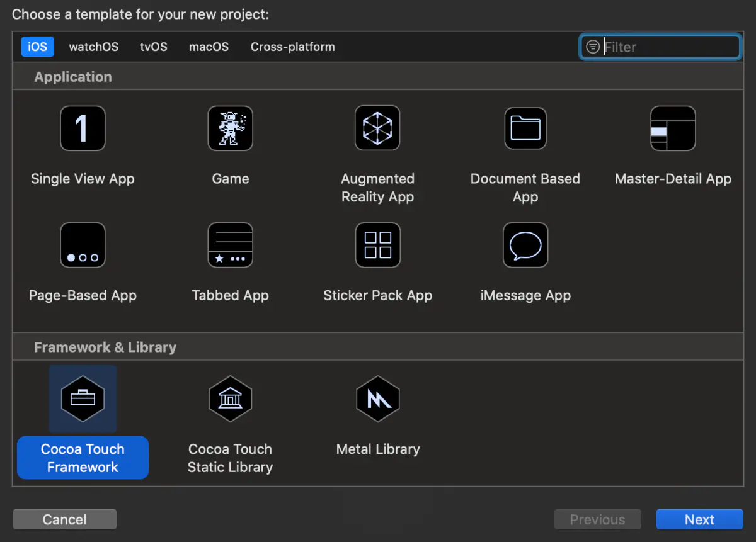Viewport: 756px width, 542px height.
Task: Click the Metal Library label
Action: (378, 449)
